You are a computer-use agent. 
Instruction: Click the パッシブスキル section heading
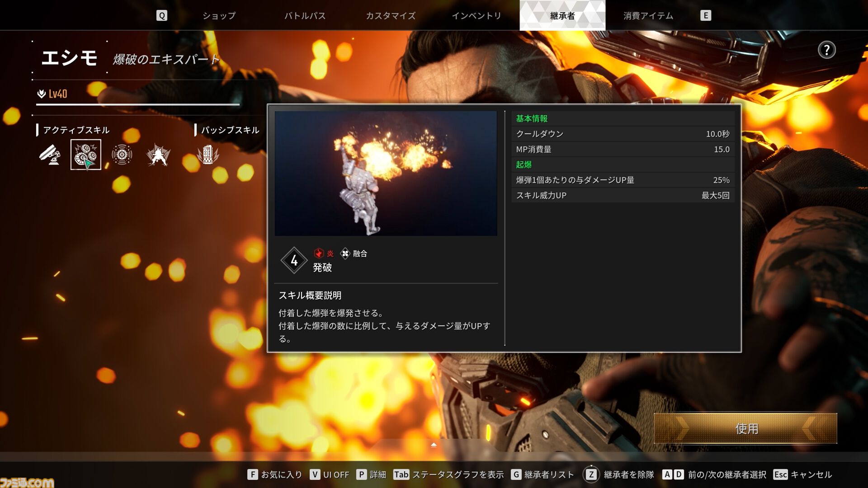(x=230, y=130)
